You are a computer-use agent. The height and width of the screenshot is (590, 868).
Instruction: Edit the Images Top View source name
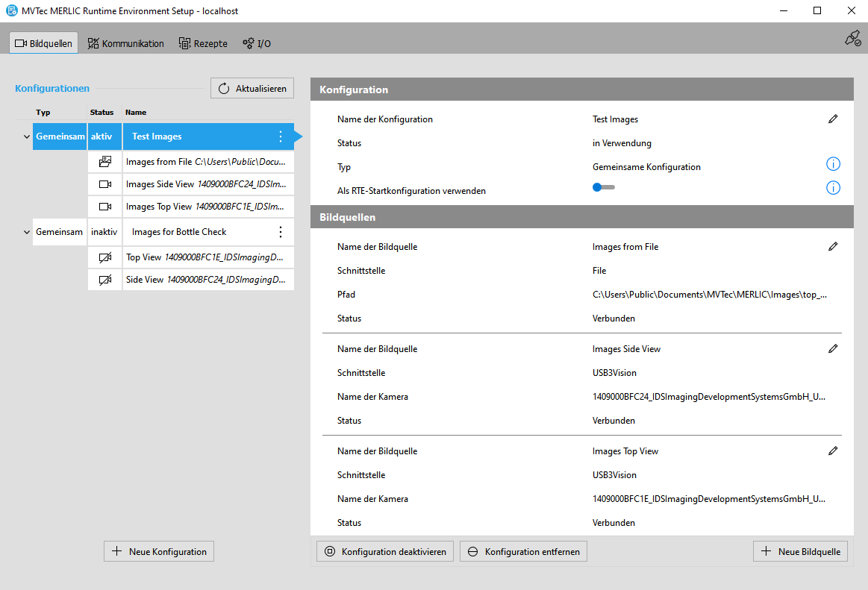(x=833, y=451)
